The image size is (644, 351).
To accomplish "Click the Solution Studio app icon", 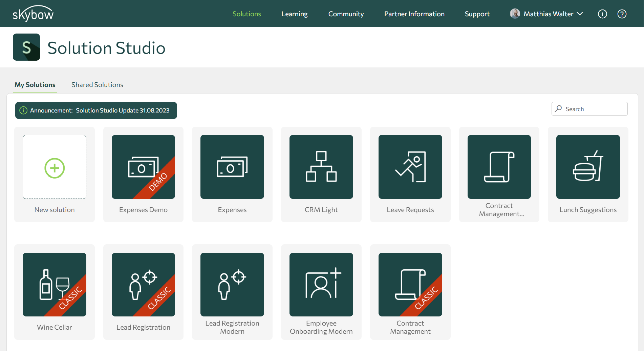I will pyautogui.click(x=26, y=47).
